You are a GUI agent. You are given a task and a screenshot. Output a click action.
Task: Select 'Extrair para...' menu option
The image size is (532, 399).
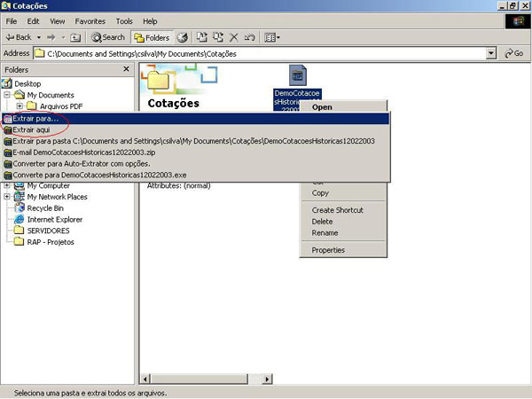click(40, 118)
